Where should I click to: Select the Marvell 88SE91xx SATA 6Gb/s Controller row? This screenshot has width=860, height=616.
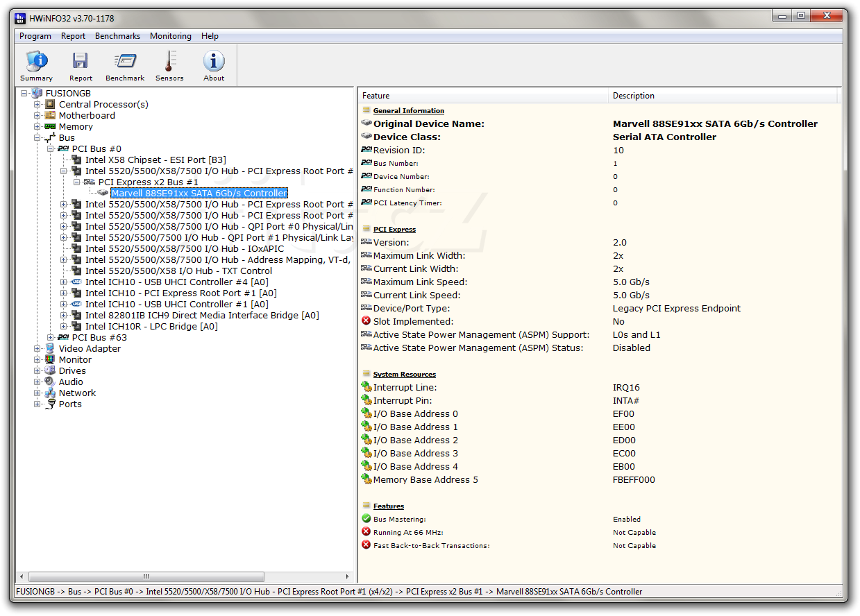tap(199, 194)
